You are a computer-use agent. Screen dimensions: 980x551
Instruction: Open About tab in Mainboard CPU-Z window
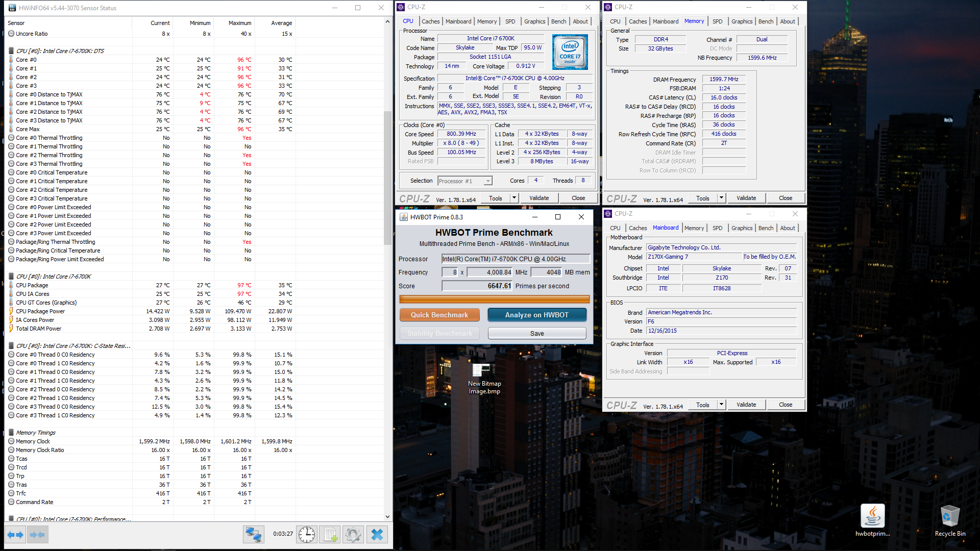point(787,228)
